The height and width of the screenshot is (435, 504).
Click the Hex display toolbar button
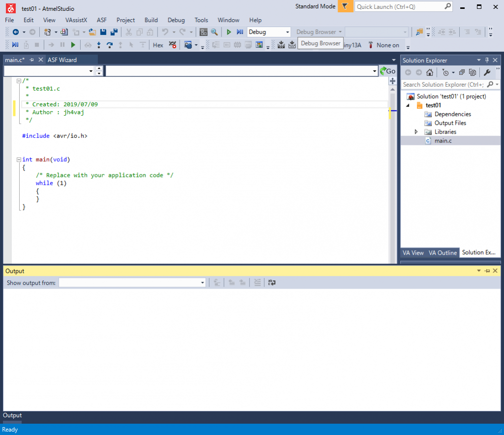tap(158, 45)
